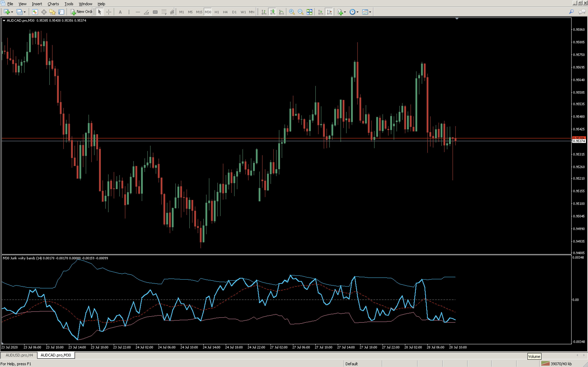Select the horizontal line drawing tool
Image resolution: width=588 pixels, height=367 pixels.
click(138, 12)
